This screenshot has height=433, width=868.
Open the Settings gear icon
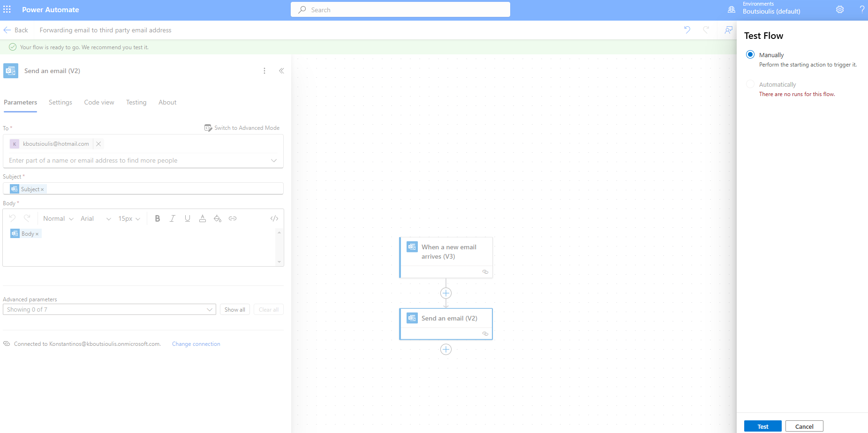[x=840, y=9]
